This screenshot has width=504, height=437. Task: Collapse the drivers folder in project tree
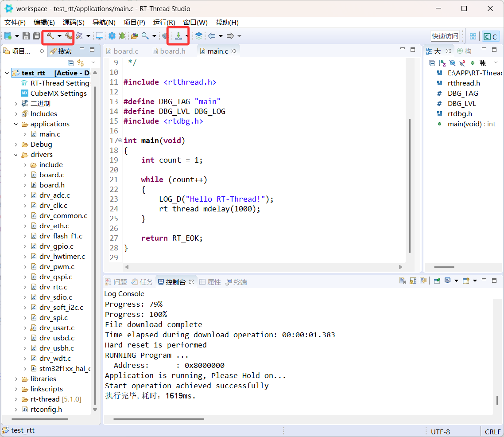(x=16, y=155)
